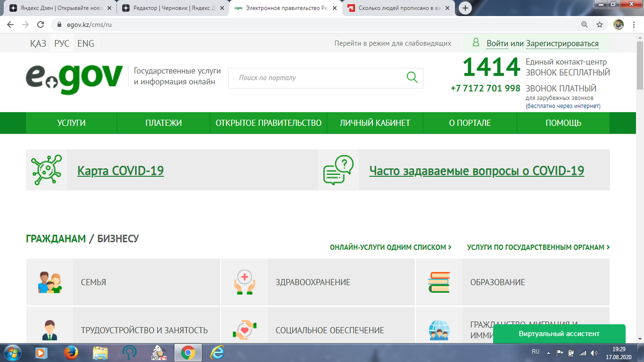644x362 pixels.
Task: Open the browser zoom magnifier icon
Action: pyautogui.click(x=584, y=25)
